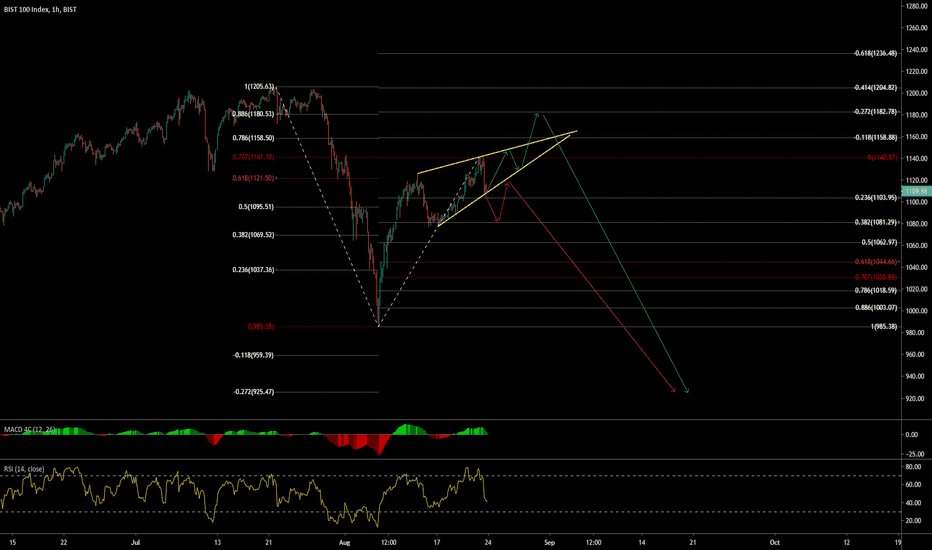Click 80.00 on the RSI scale

[x=914, y=467]
